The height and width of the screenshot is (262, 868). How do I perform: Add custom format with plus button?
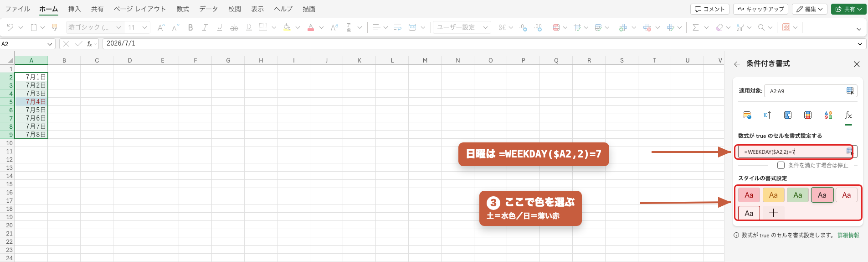(773, 213)
